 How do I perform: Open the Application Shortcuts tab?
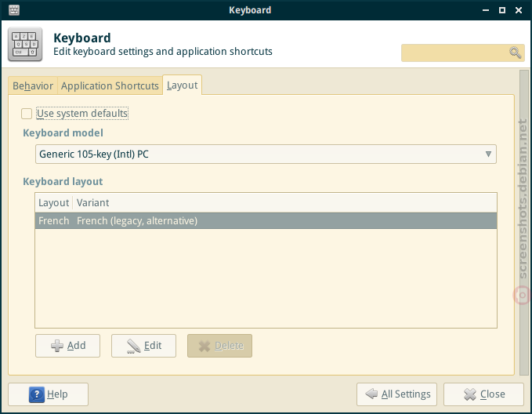pos(110,85)
